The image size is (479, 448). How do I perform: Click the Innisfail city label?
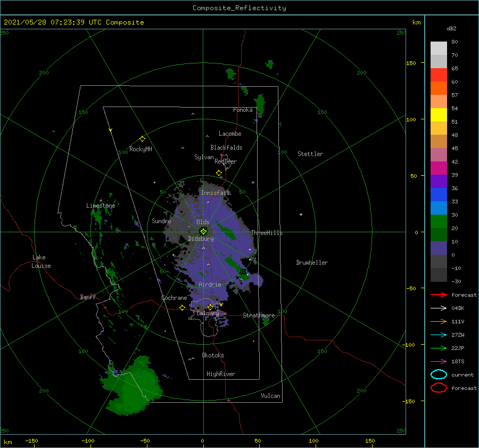215,193
